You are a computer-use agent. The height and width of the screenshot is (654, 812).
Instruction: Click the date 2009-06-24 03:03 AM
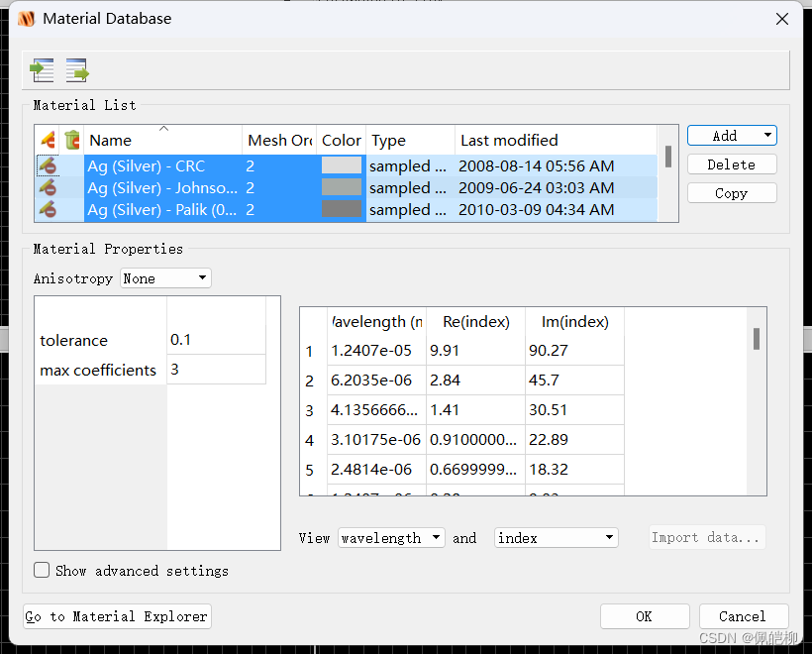(x=537, y=187)
